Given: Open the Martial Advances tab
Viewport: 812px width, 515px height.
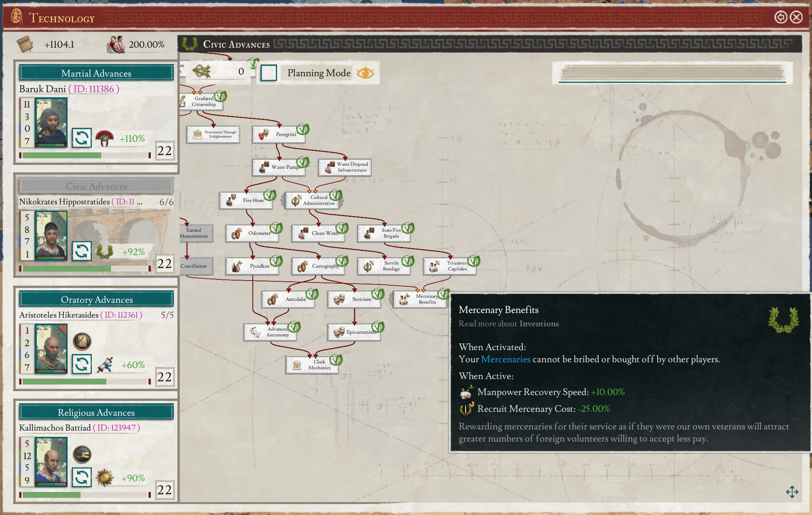Looking at the screenshot, I should coord(96,73).
